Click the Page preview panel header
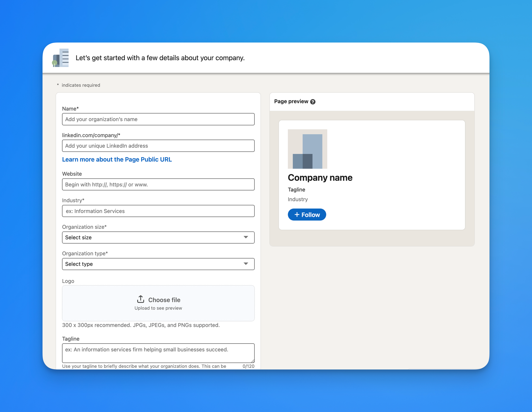 [291, 101]
